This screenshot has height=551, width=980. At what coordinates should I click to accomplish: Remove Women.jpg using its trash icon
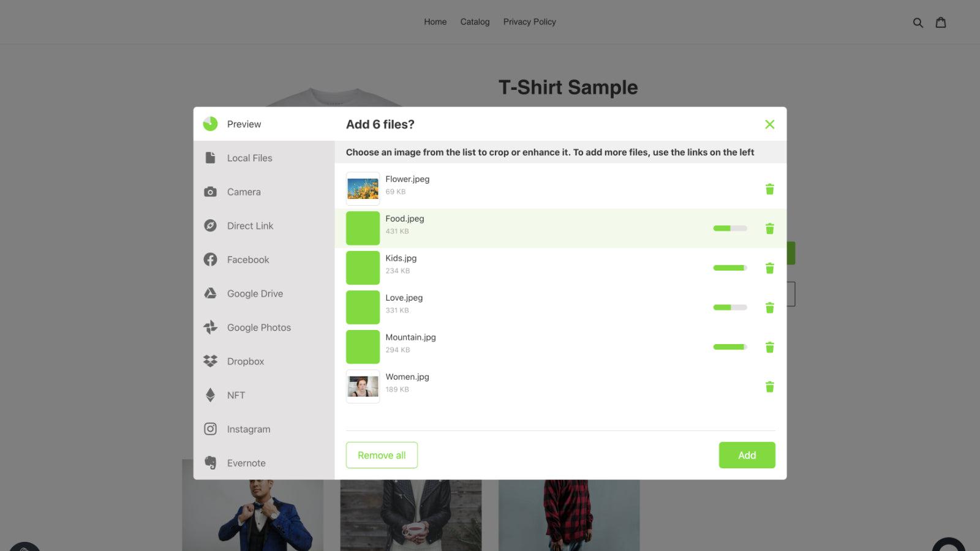tap(769, 386)
